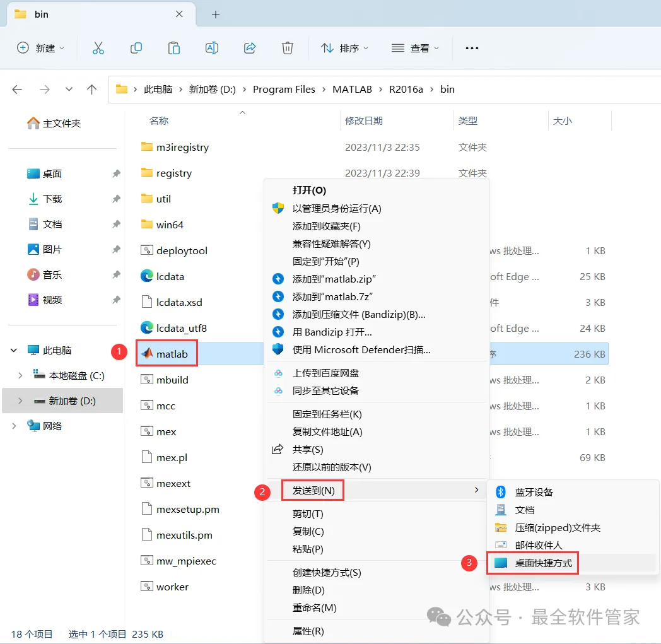Screen dimensions: 661x644
Task: Select the worker file
Action: [165, 587]
